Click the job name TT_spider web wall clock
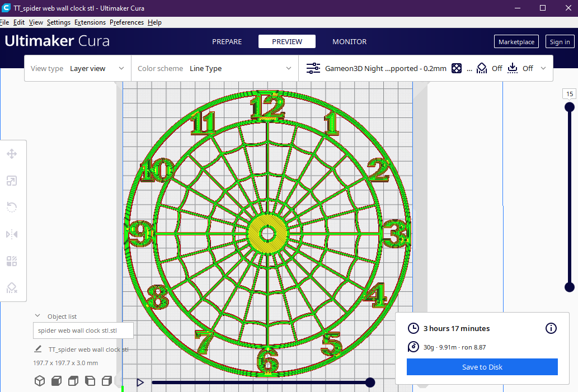The image size is (578, 392). [x=88, y=350]
